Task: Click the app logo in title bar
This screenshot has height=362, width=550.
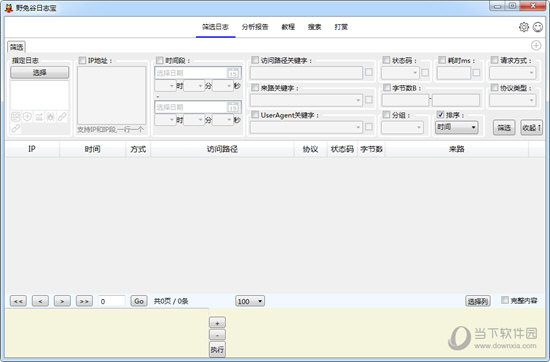Action: [9, 8]
